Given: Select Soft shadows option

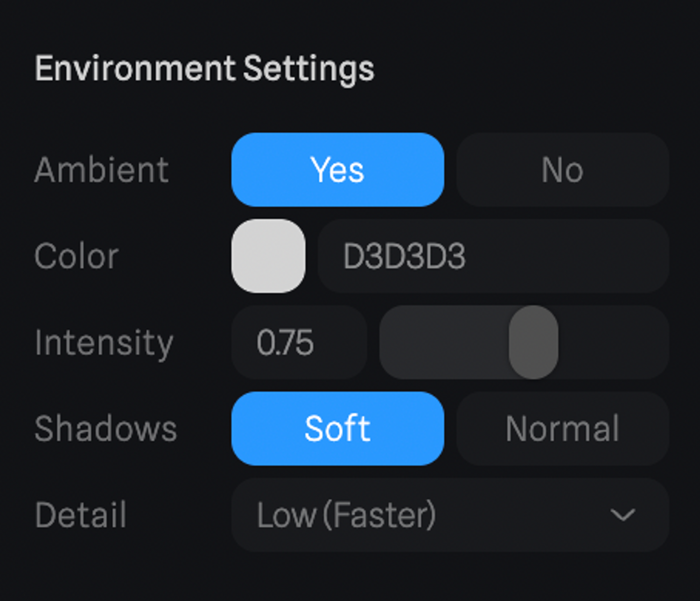Looking at the screenshot, I should pyautogui.click(x=337, y=429).
